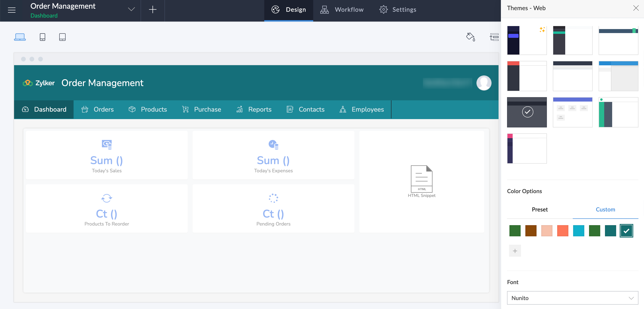This screenshot has width=644, height=309.
Task: Open the Workflow tab
Action: [342, 10]
